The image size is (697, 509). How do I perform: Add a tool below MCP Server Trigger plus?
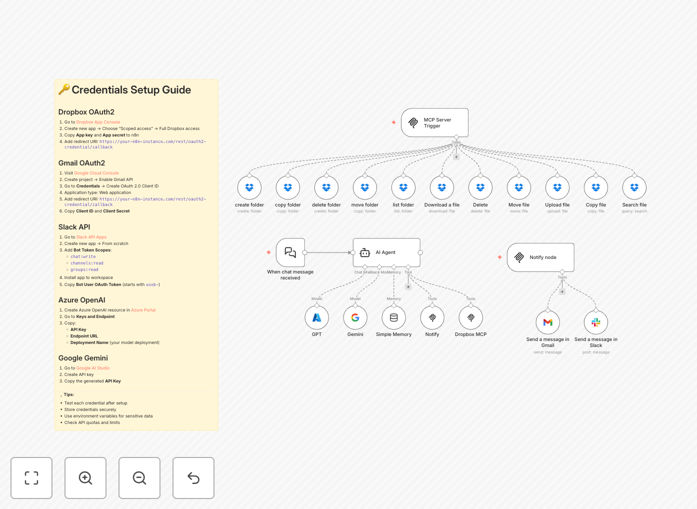tap(456, 156)
